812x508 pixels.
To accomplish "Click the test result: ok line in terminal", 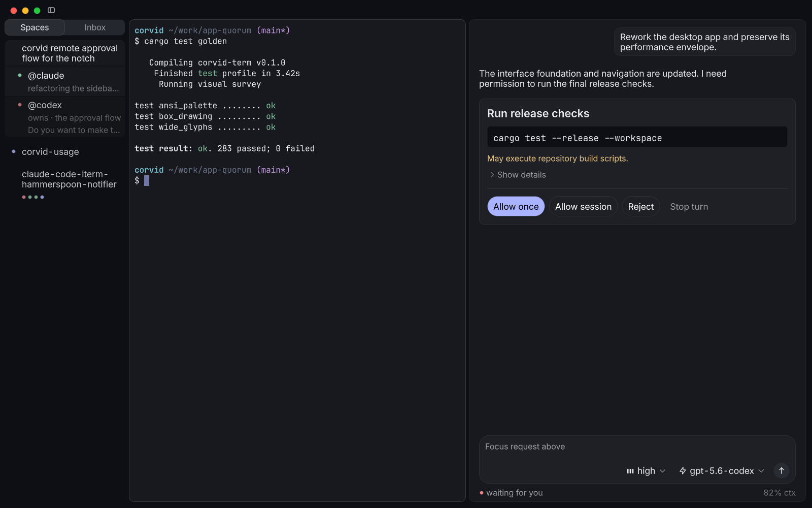I will click(x=224, y=148).
